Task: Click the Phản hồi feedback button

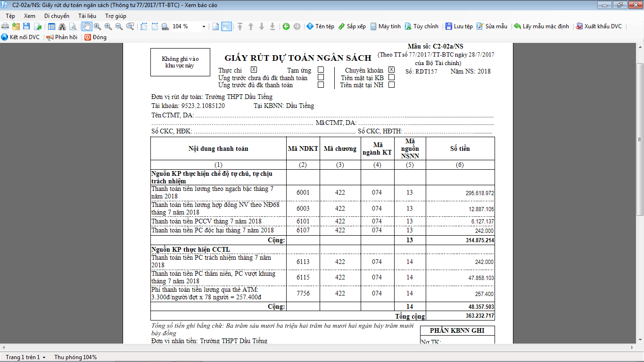Action: point(61,37)
